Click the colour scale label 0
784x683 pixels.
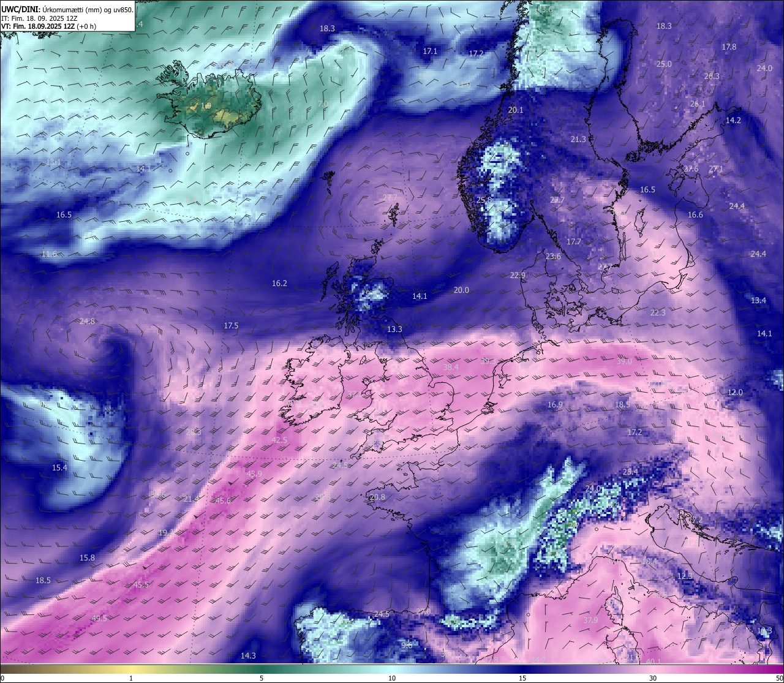coord(2,679)
